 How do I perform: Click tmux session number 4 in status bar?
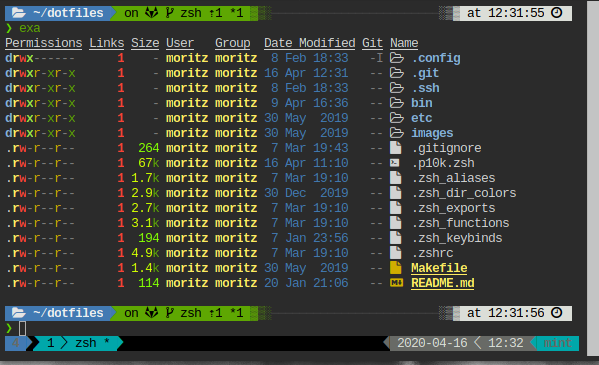16,343
